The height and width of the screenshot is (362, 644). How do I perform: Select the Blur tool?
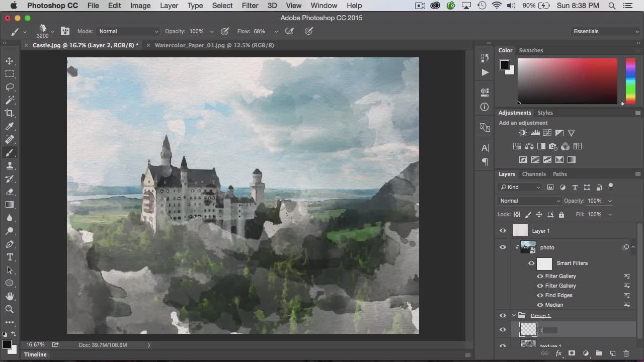click(x=10, y=218)
